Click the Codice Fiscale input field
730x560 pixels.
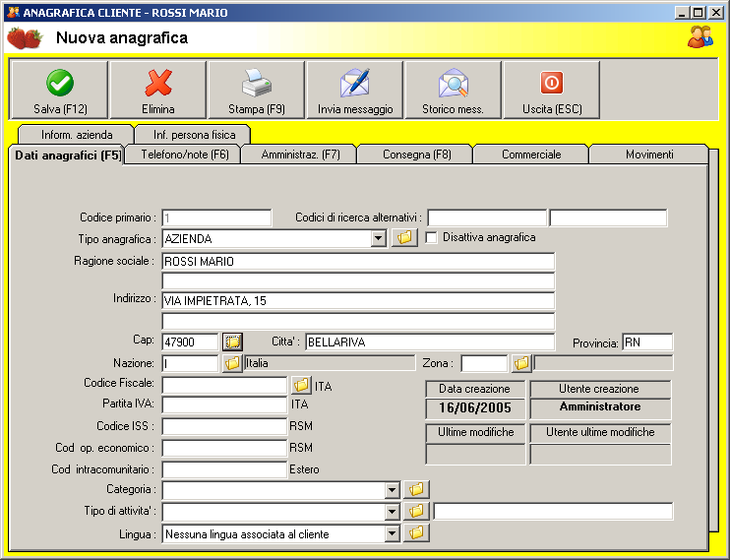(224, 385)
